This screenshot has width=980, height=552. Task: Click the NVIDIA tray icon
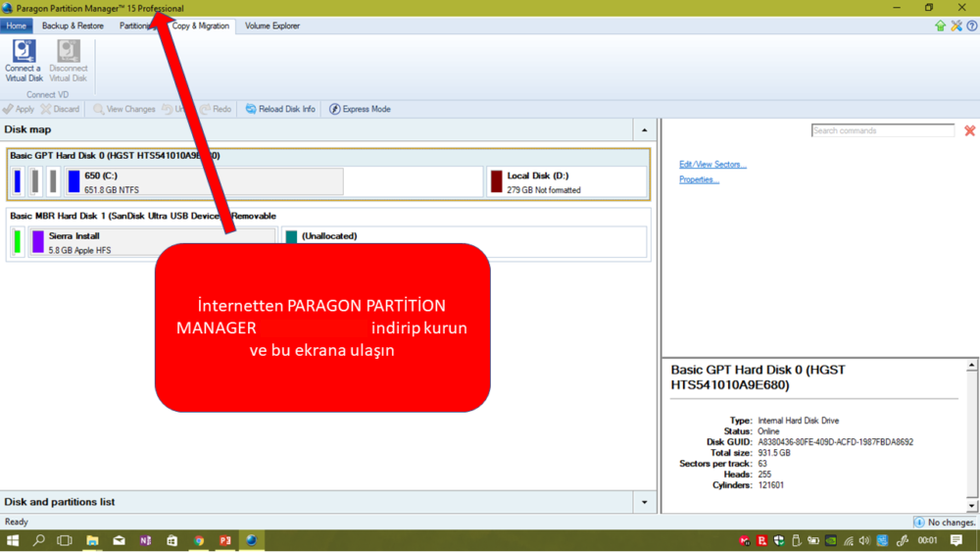click(831, 541)
